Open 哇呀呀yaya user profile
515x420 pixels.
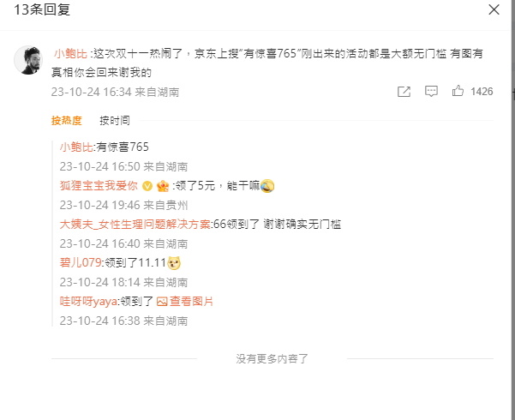(x=88, y=302)
